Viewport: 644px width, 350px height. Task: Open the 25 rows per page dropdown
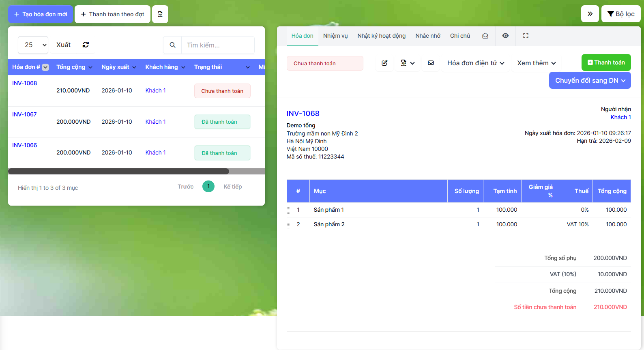pyautogui.click(x=33, y=45)
